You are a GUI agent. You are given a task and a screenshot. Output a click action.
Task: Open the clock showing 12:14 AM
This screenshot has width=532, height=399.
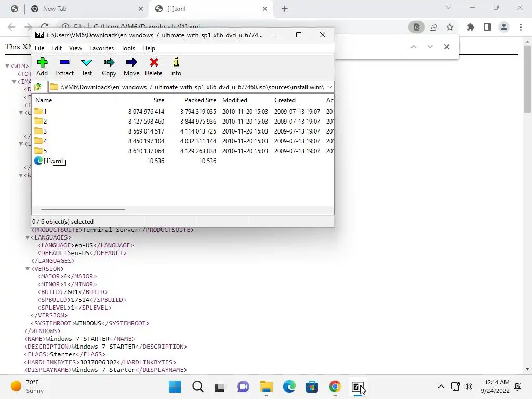[495, 387]
